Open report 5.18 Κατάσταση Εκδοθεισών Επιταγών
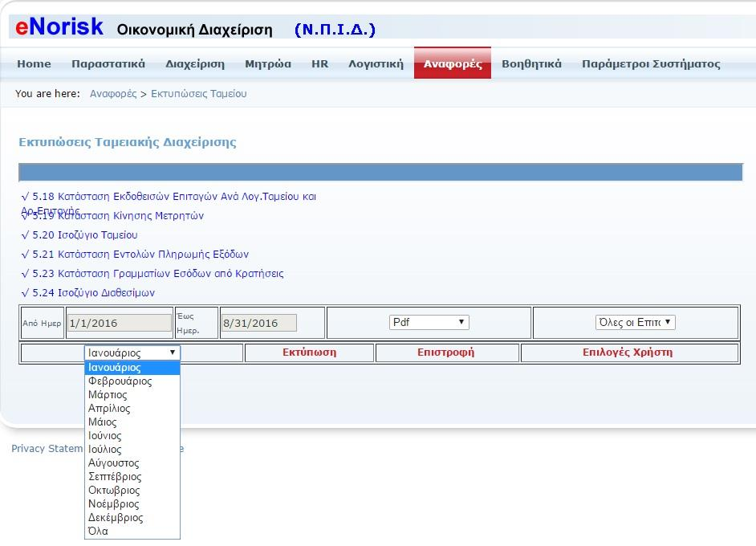The image size is (756, 546). point(169,196)
